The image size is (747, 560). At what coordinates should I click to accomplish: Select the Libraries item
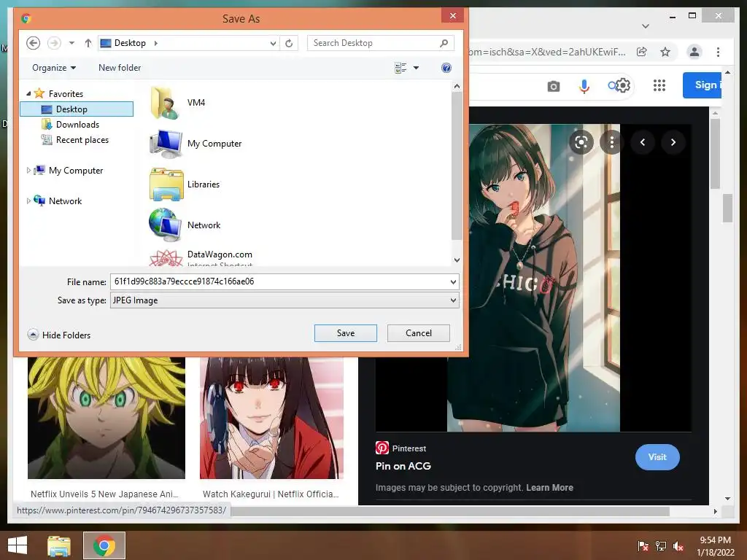[x=185, y=184]
